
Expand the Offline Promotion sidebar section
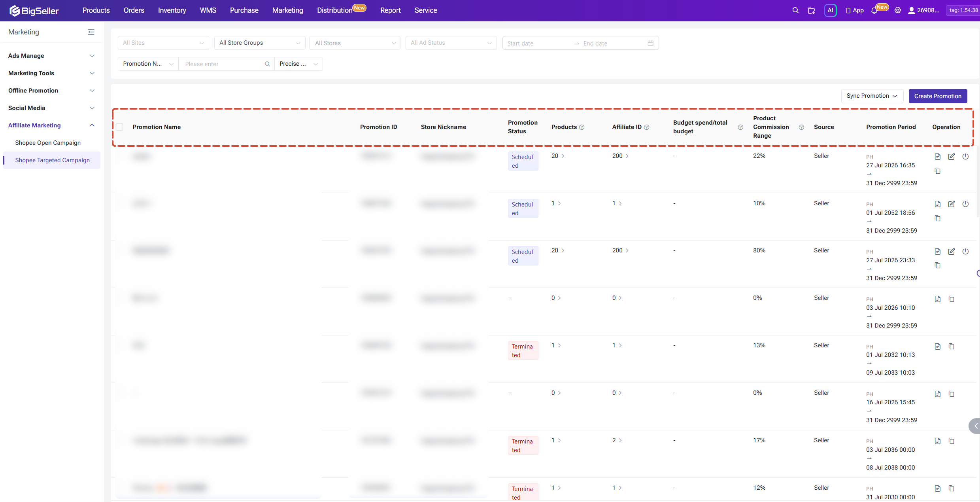point(52,91)
